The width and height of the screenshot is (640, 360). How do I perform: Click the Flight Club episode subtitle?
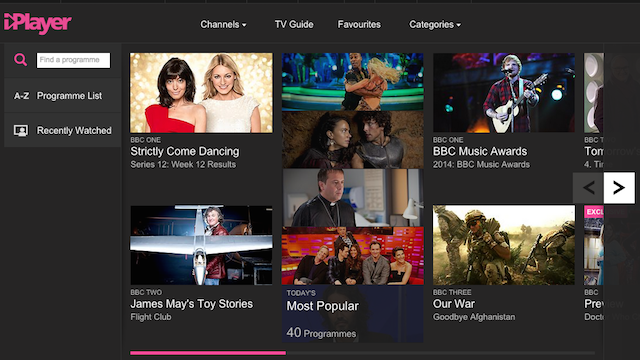pyautogui.click(x=151, y=317)
